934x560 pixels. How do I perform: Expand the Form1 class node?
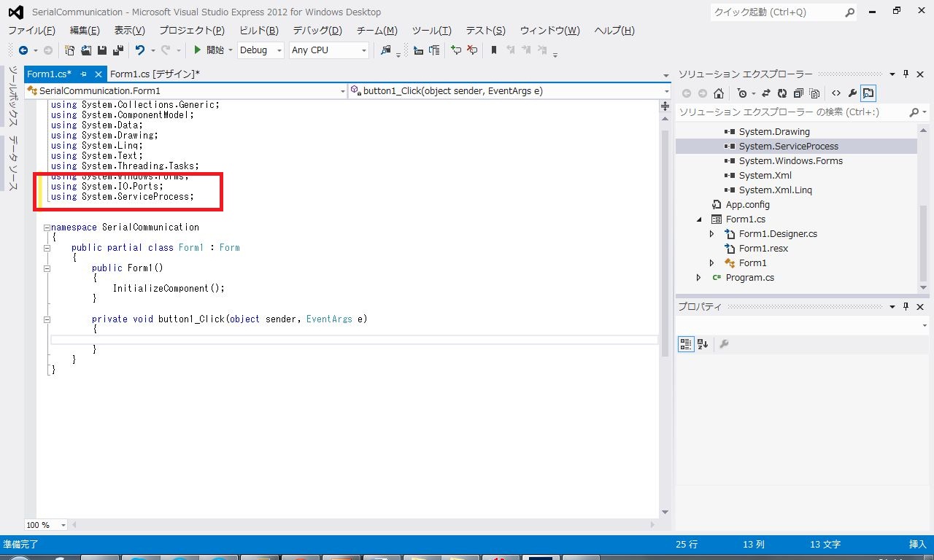tap(712, 262)
